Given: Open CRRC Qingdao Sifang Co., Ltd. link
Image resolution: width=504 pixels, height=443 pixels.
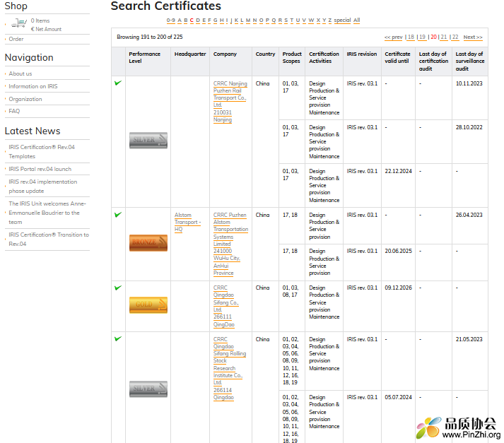Looking at the screenshot, I should 226,306.
